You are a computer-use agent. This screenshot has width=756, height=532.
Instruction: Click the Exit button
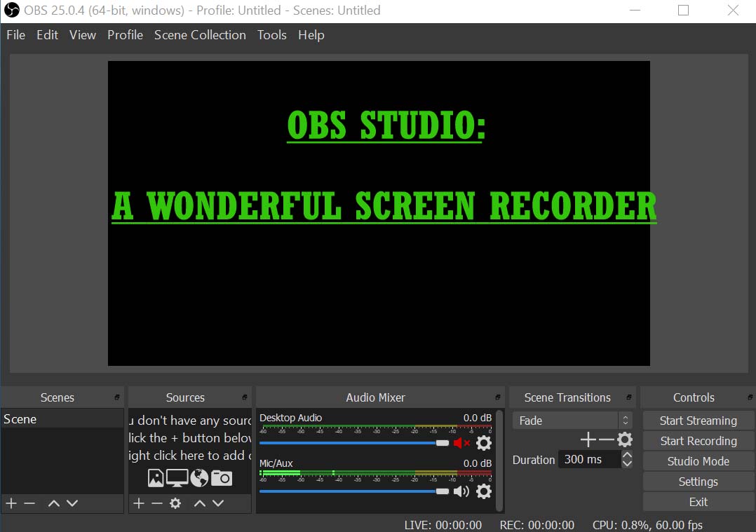click(x=698, y=502)
